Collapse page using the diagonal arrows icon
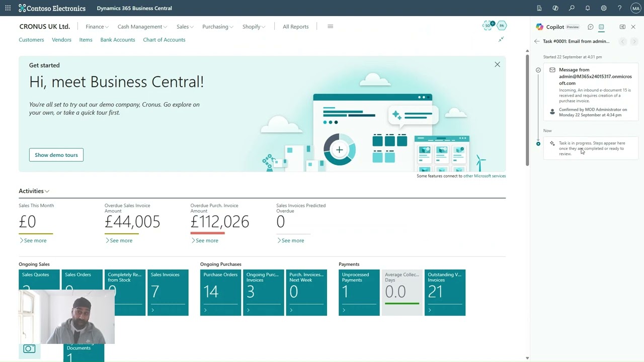The height and width of the screenshot is (362, 644). 501,39
